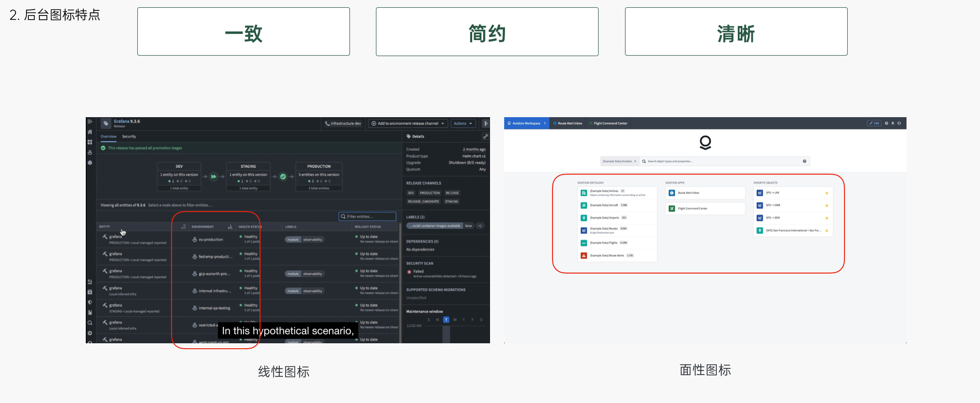Expand the Aviation Workspace switcher
This screenshot has height=403, width=980.
pyautogui.click(x=526, y=123)
